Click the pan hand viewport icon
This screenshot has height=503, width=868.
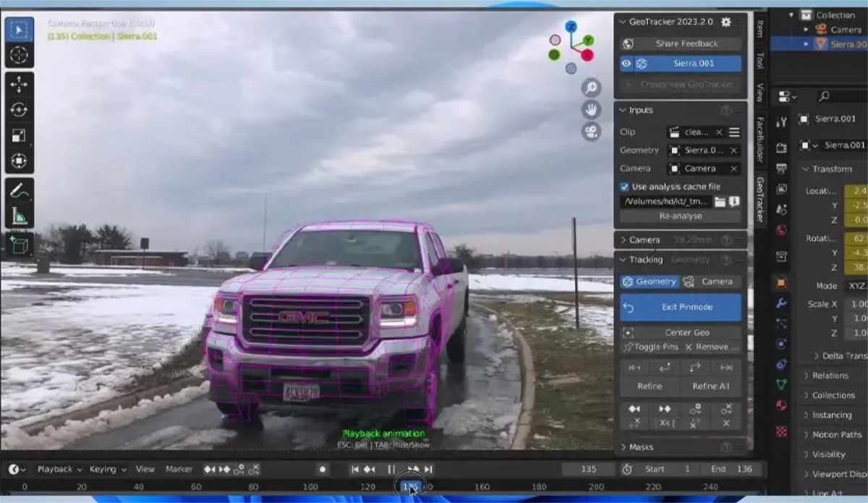click(592, 109)
